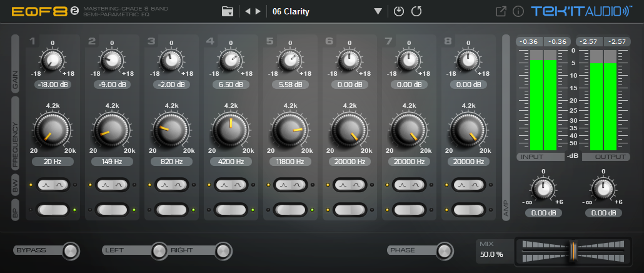Toggle the global BYPASS button
Image resolution: width=644 pixels, height=273 pixels.
coord(71,251)
